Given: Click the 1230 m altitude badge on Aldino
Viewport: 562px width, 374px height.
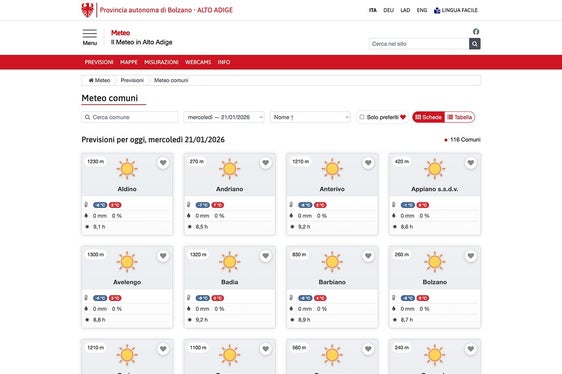Looking at the screenshot, I should coord(95,162).
